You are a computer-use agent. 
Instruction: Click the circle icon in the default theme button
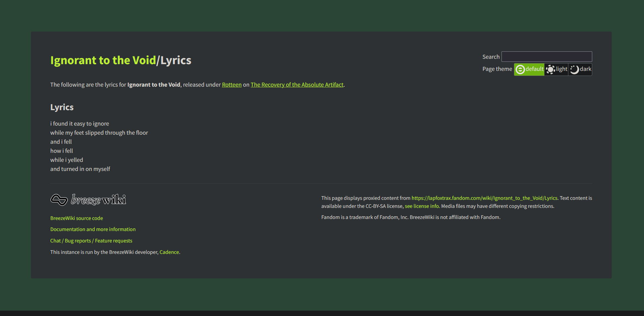click(x=520, y=70)
